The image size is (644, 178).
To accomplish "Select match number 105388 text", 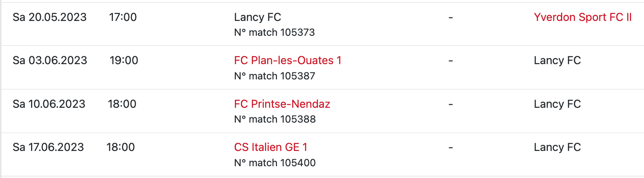I will (274, 119).
